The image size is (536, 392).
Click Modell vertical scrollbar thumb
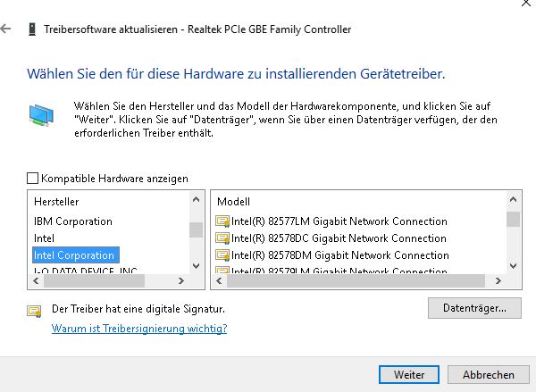pyautogui.click(x=513, y=219)
